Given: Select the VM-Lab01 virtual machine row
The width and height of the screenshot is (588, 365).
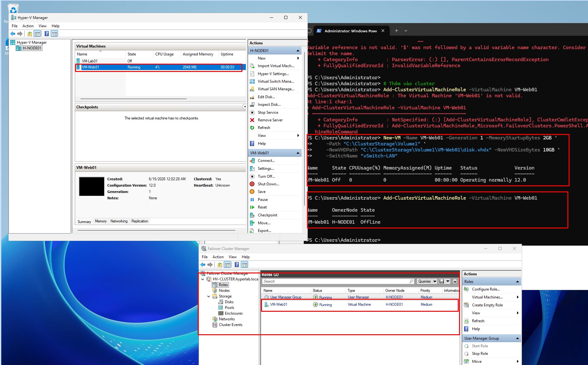Looking at the screenshot, I should [161, 61].
